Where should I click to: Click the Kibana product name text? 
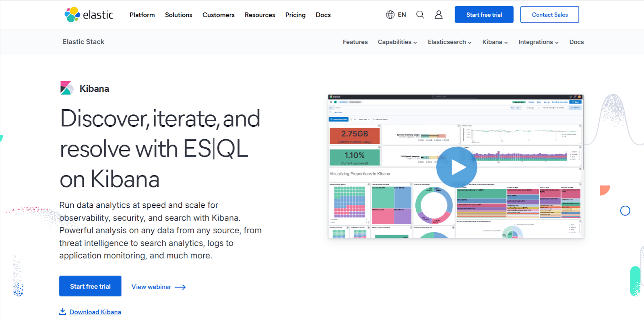(94, 89)
